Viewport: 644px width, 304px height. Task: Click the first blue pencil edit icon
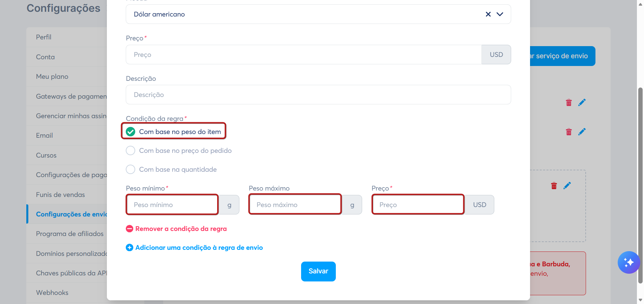click(582, 103)
